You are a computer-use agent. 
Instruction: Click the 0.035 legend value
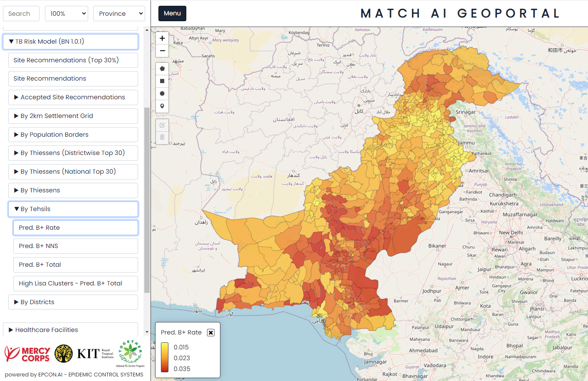coord(182,369)
